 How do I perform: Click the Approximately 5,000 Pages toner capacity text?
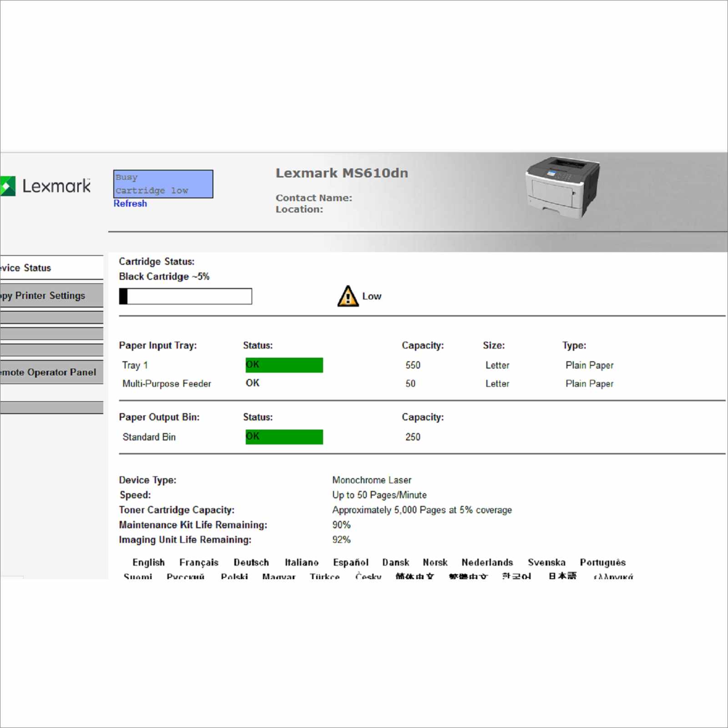(422, 510)
